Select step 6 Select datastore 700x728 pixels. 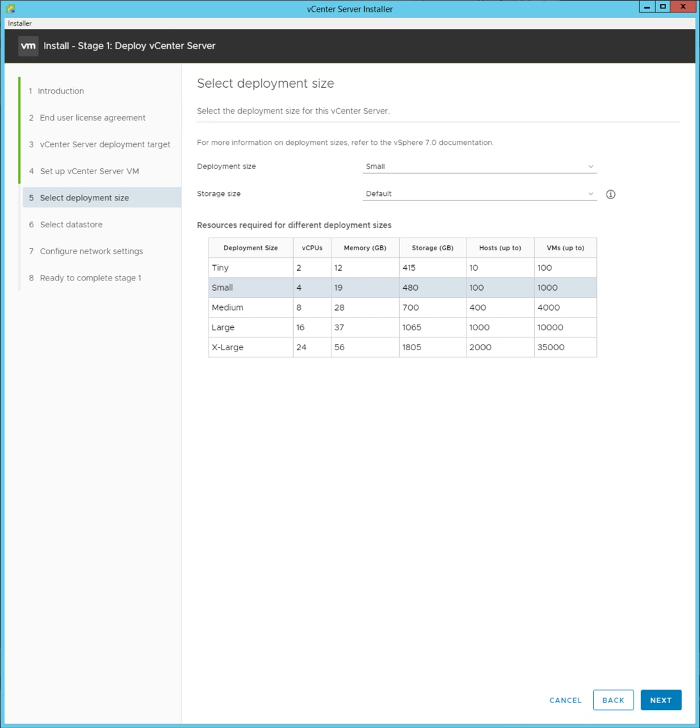[x=65, y=225]
